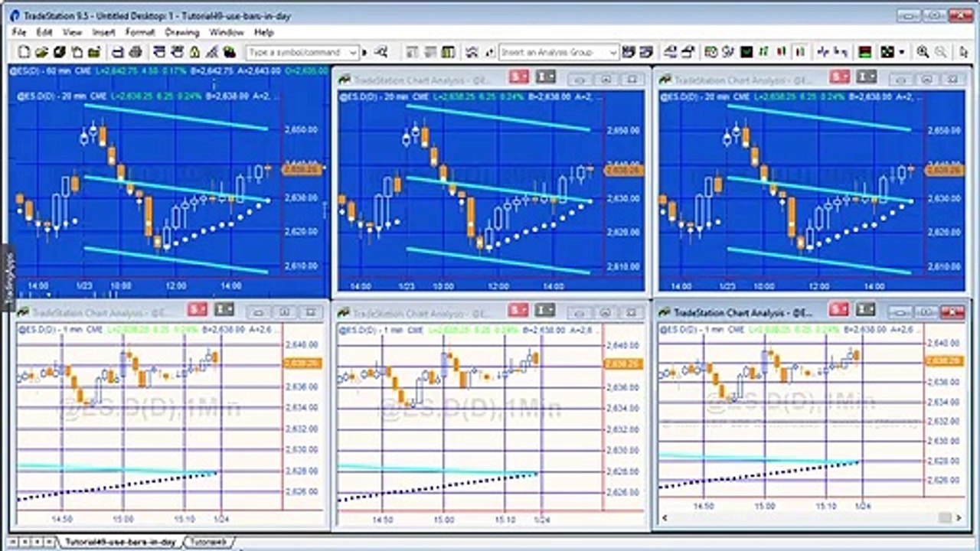Screen dimensions: 980x551
Task: Click the symbol lookup icon beside command box
Action: pos(381,52)
